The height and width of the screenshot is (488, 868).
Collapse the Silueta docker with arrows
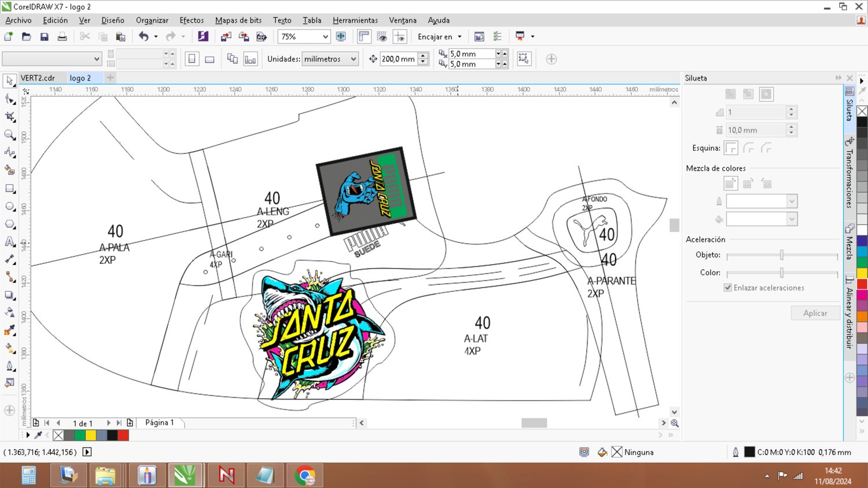838,78
